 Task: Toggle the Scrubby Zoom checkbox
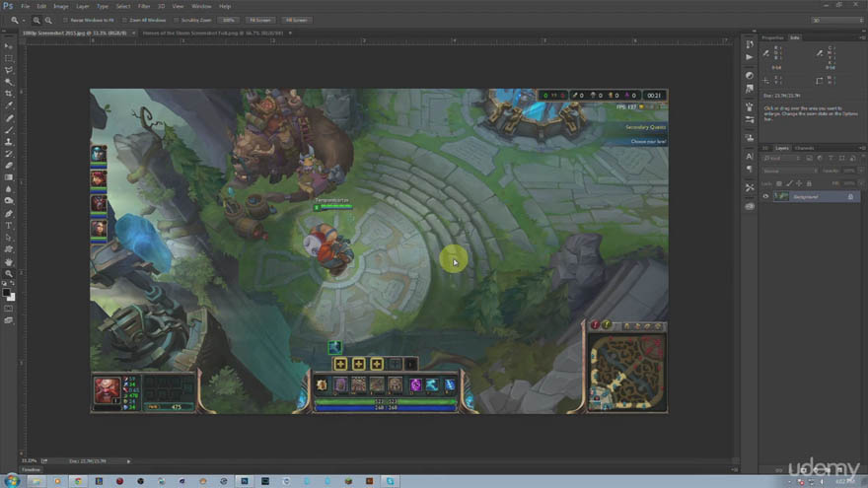pos(177,21)
